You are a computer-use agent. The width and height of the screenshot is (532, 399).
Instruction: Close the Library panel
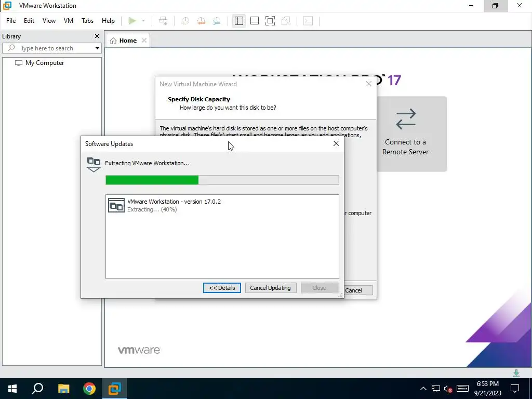pyautogui.click(x=97, y=36)
